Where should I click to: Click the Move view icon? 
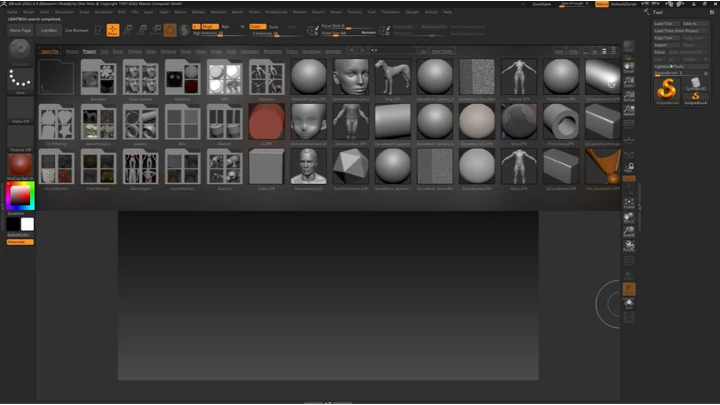(x=629, y=217)
